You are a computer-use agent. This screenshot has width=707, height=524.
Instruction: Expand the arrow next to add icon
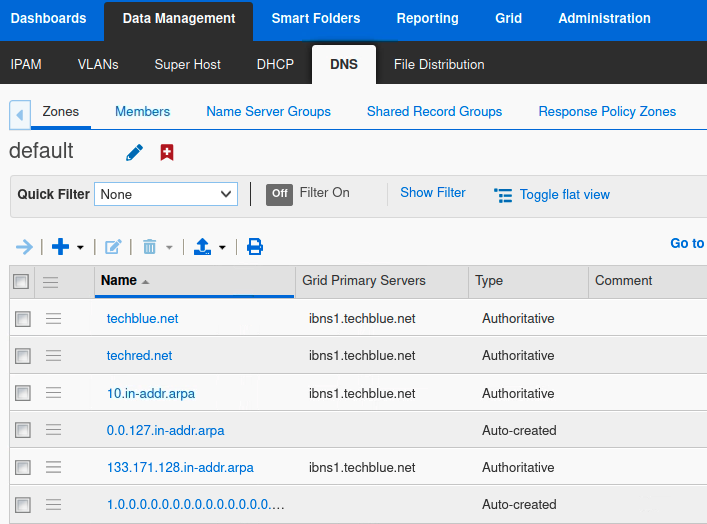click(x=81, y=247)
